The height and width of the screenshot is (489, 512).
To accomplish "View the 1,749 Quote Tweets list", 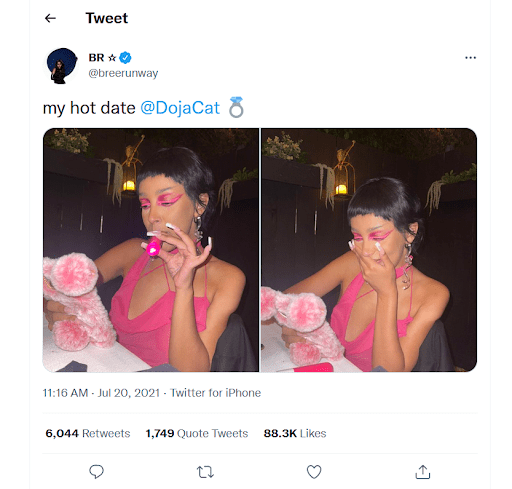I will tap(197, 433).
